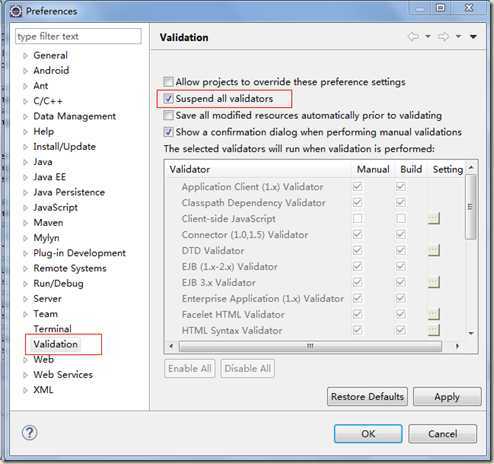This screenshot has height=464, width=494.
Task: Expand the Android tree node
Action: (25, 71)
